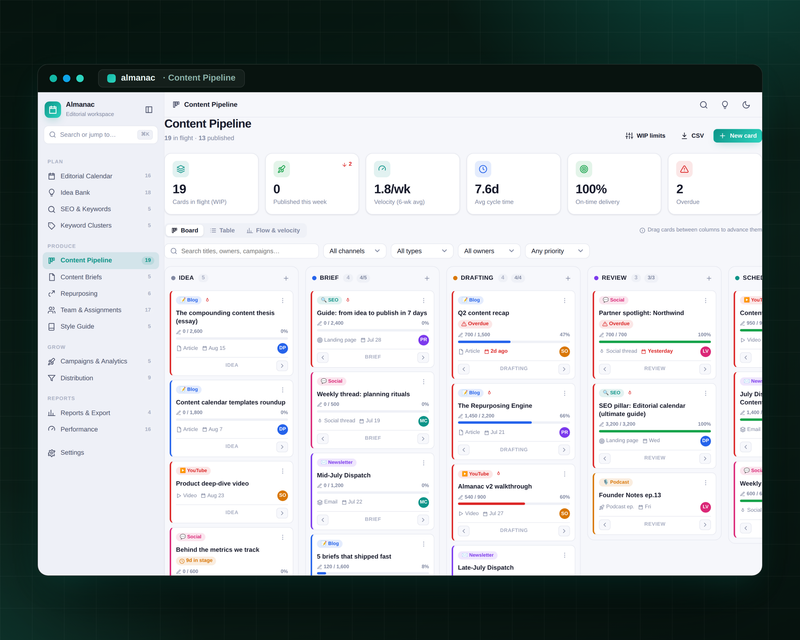800x640 pixels.
Task: Open The Repurposing Engine card title
Action: pyautogui.click(x=495, y=406)
